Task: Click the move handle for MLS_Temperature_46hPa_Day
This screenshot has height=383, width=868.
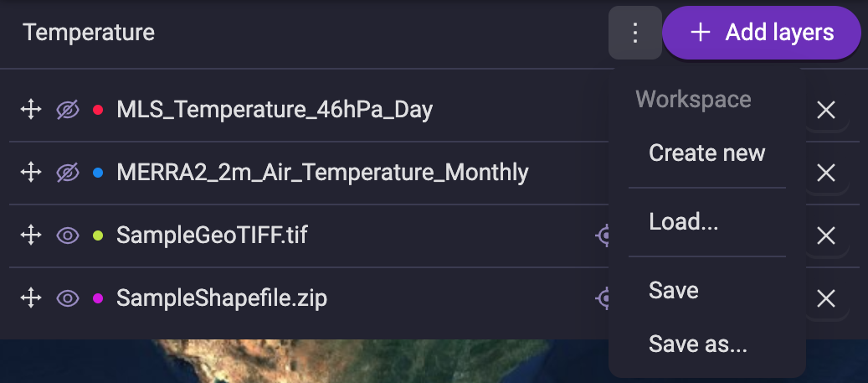Action: coord(30,110)
